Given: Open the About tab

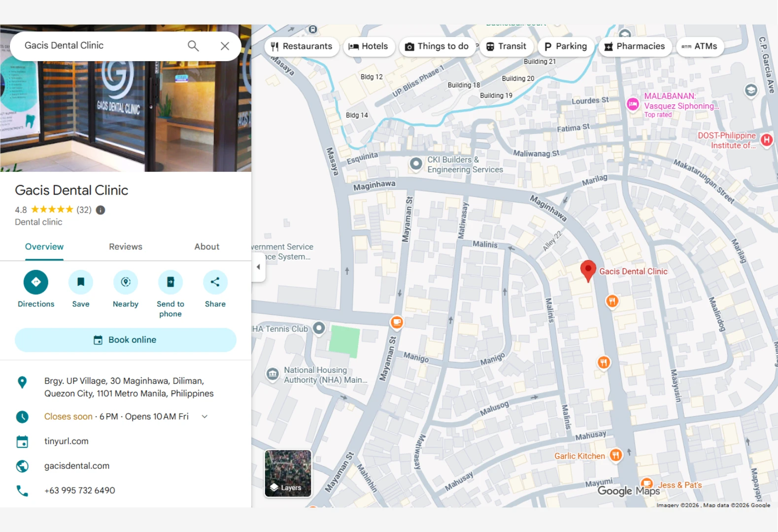Looking at the screenshot, I should tap(207, 247).
